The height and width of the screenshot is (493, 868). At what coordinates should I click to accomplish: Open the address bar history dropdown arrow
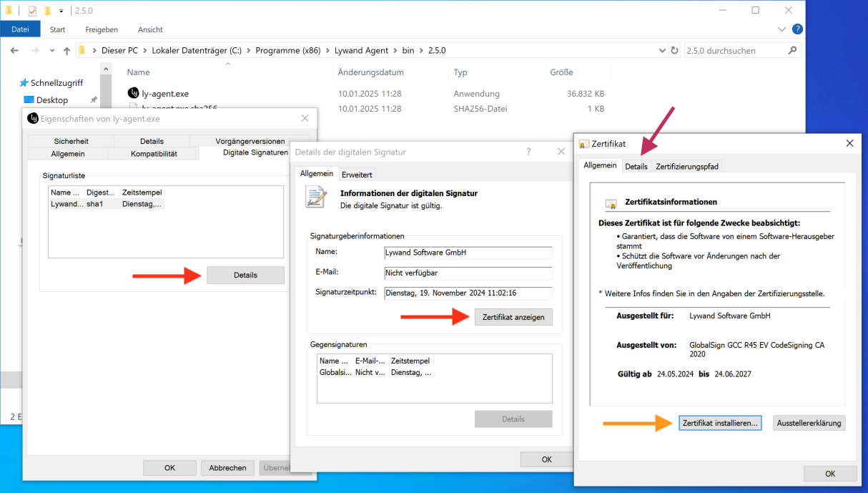pos(661,51)
